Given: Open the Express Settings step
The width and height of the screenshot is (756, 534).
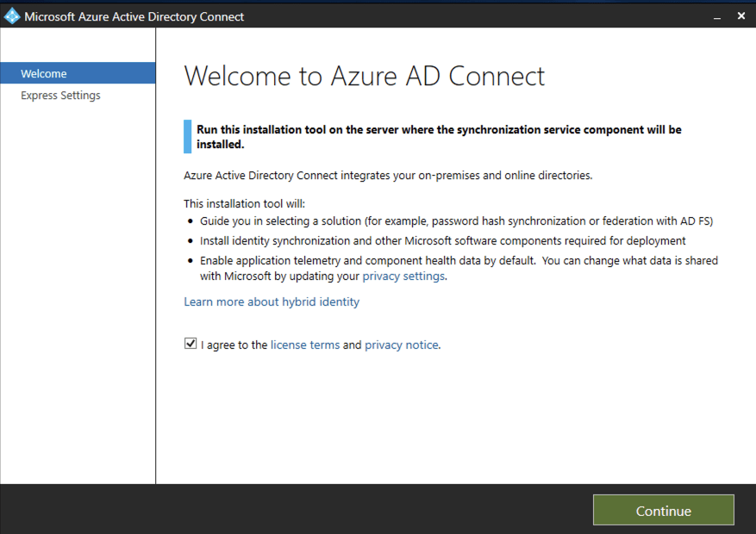Looking at the screenshot, I should tap(60, 96).
